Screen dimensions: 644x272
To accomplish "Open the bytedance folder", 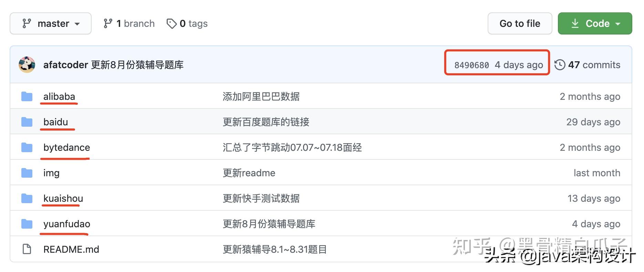I will tap(66, 147).
